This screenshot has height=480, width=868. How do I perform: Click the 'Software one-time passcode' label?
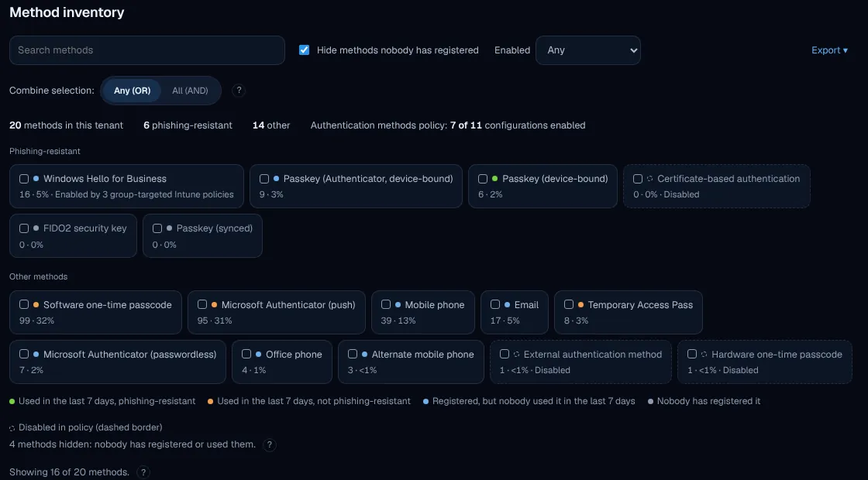point(108,305)
